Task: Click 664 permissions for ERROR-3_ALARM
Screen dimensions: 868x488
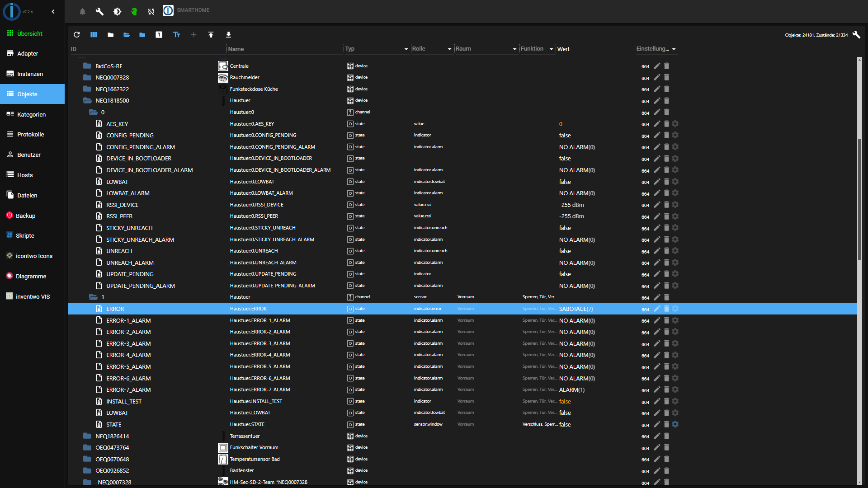Action: pos(645,344)
